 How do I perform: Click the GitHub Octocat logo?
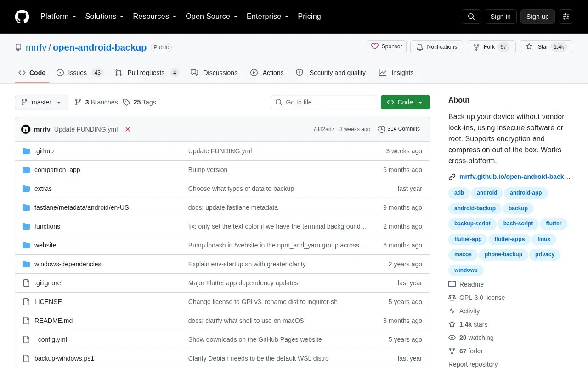(22, 17)
